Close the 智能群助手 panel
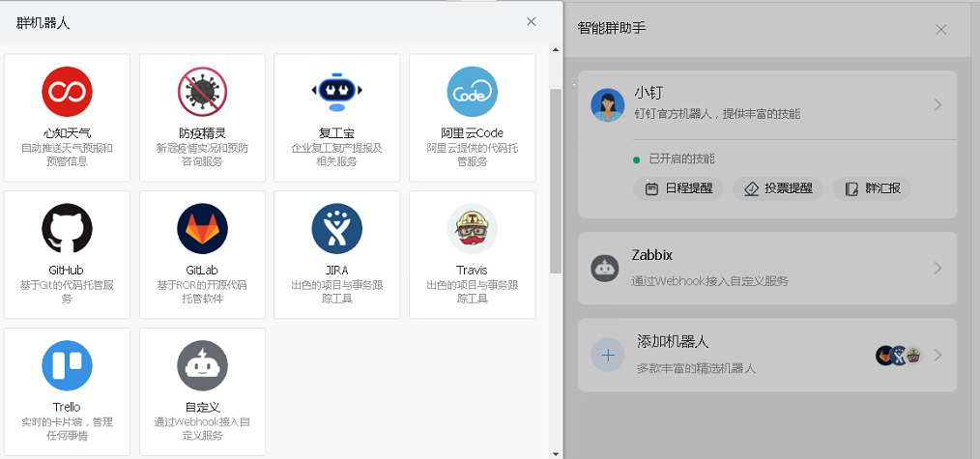 click(940, 29)
